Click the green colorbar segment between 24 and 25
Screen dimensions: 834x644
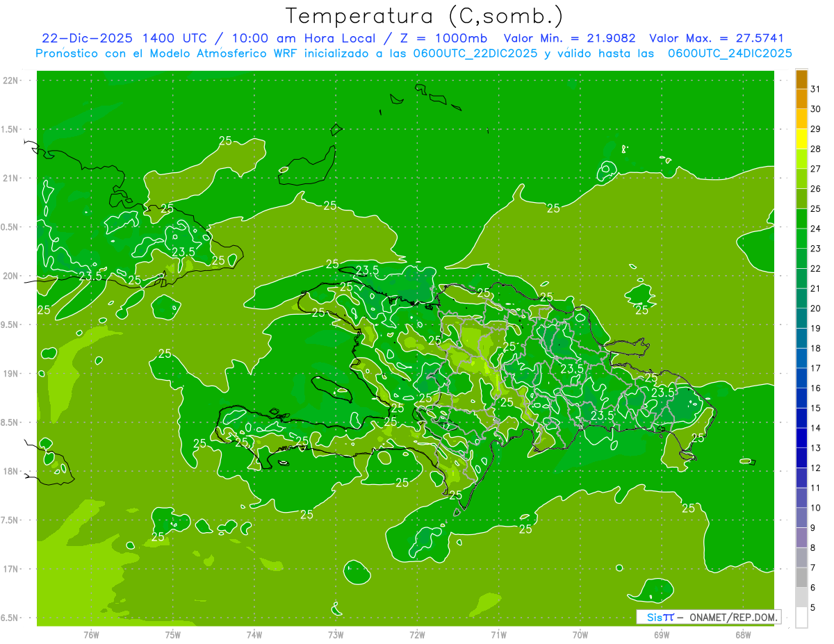pyautogui.click(x=801, y=218)
